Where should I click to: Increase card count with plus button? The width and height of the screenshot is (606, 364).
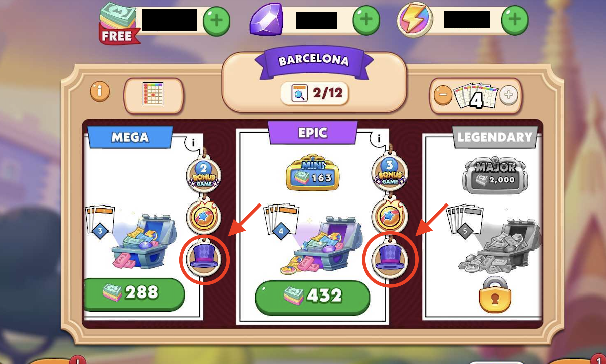click(508, 95)
